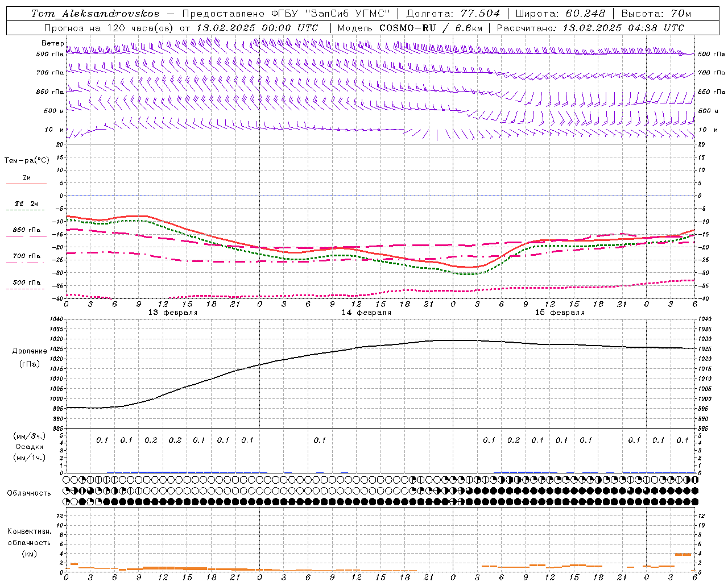Viewport: 728px width, 582px height.
Task: Click the 13 февраля date label
Action: click(x=173, y=313)
